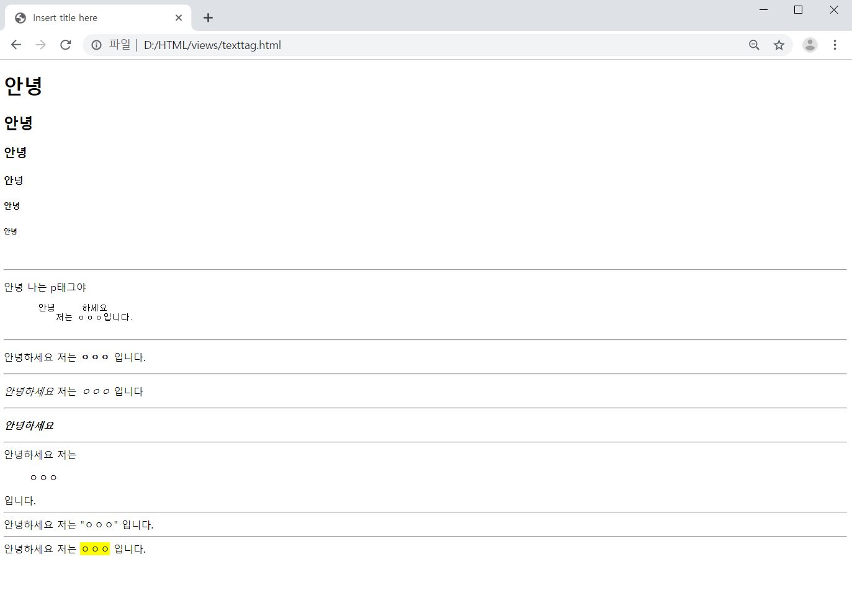Click the '파일' label in address bar

pos(120,45)
